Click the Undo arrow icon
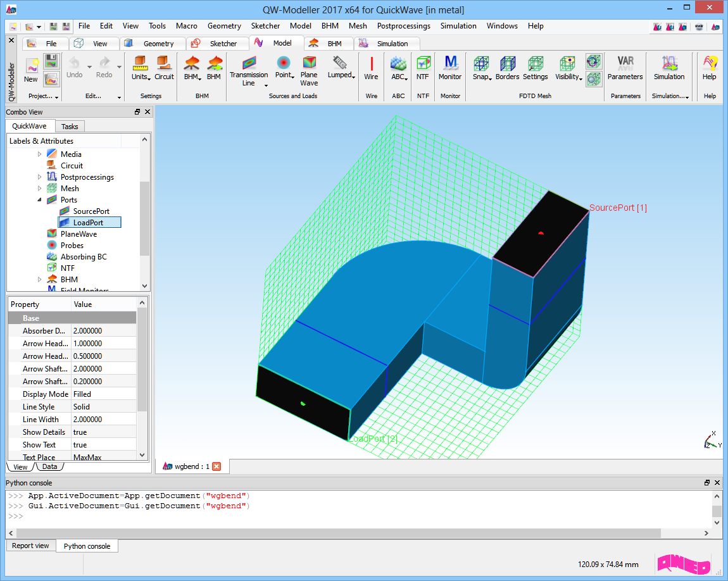Image resolution: width=728 pixels, height=581 pixels. click(x=74, y=62)
